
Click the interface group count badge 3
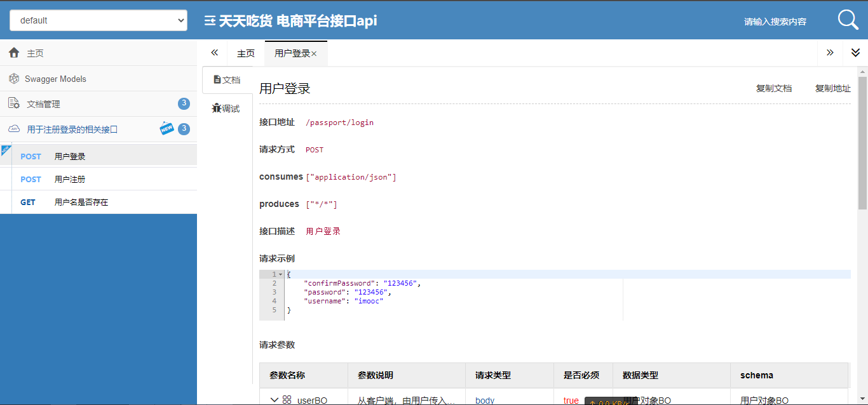[184, 129]
